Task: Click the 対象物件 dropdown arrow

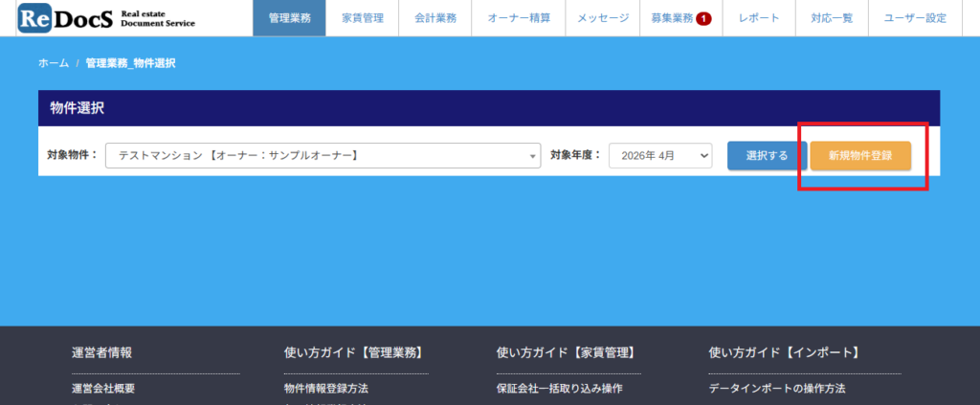Action: click(x=533, y=156)
